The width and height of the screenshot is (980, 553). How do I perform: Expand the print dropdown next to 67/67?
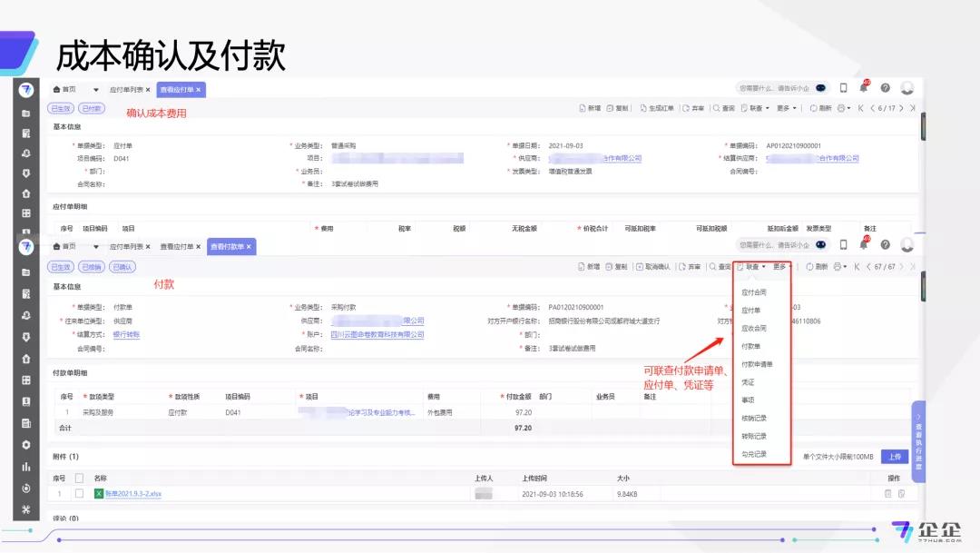(x=840, y=267)
